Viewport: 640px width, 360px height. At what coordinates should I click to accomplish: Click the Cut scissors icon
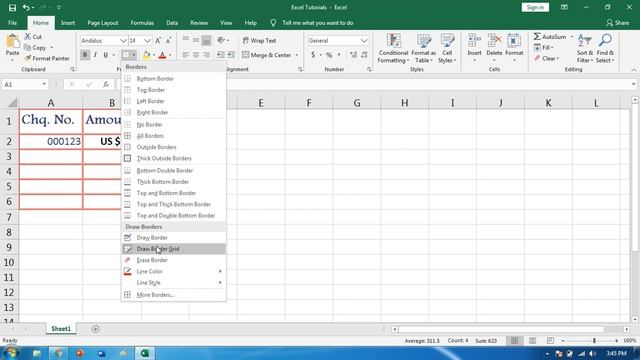point(28,37)
